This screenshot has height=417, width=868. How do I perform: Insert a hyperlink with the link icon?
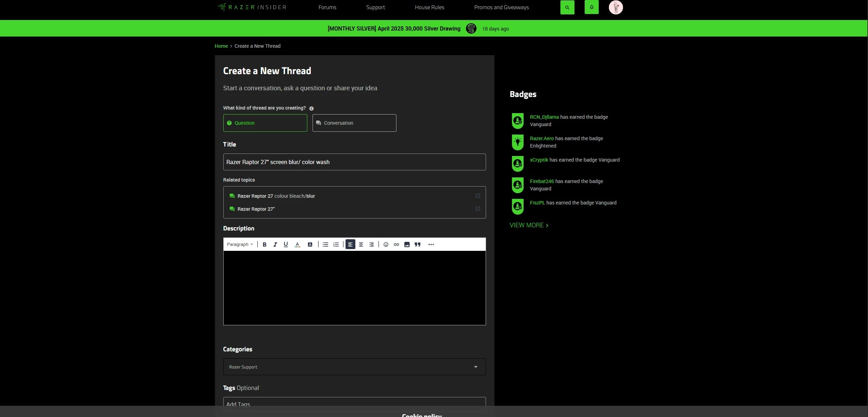[396, 245]
